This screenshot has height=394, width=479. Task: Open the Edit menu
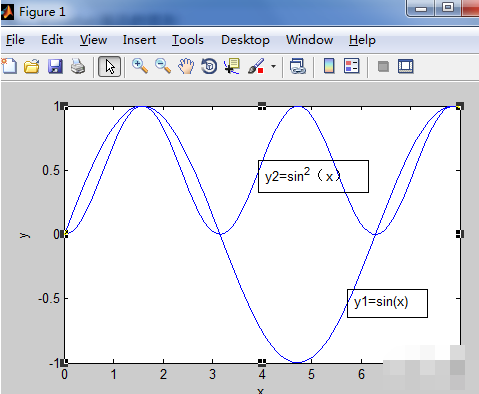[x=52, y=40]
